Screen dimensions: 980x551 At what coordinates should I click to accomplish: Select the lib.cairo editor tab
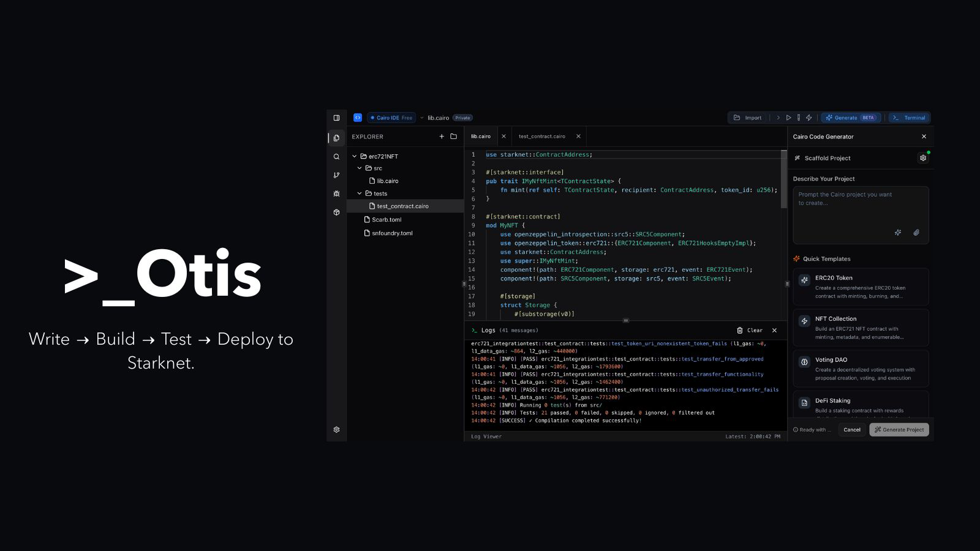[481, 136]
